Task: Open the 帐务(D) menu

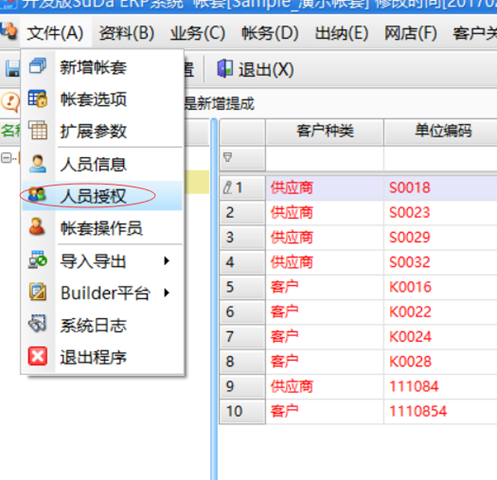Action: pos(270,33)
